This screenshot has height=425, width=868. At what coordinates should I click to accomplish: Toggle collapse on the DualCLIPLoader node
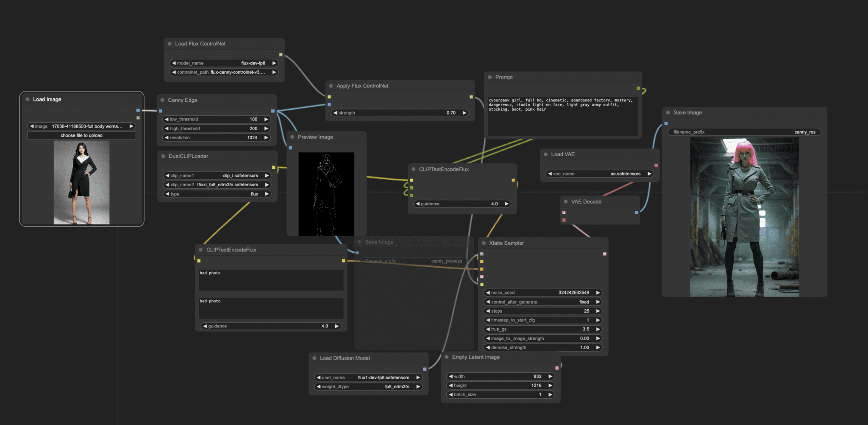(163, 156)
